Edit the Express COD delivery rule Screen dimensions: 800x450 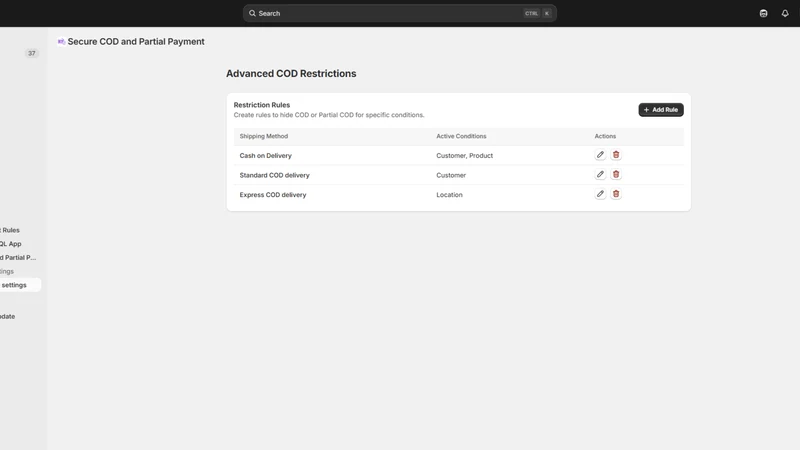(600, 194)
